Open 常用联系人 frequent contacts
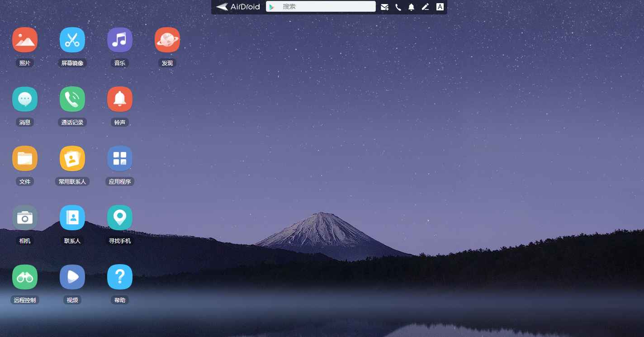644x337 pixels. 72,158
